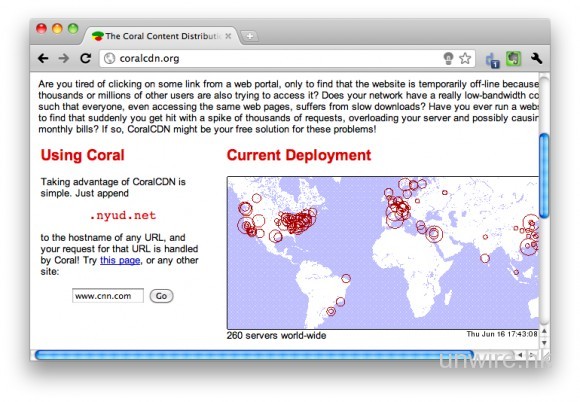Open the green Evernote elephant extension
The height and width of the screenshot is (402, 580).
click(x=513, y=59)
